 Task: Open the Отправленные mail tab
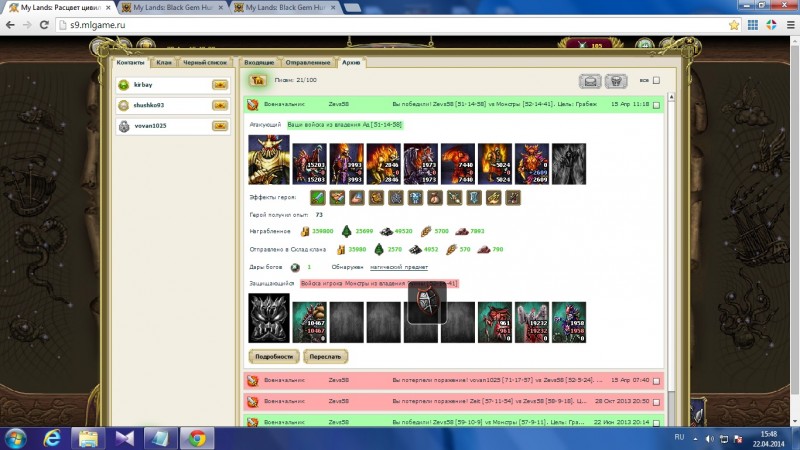(308, 62)
